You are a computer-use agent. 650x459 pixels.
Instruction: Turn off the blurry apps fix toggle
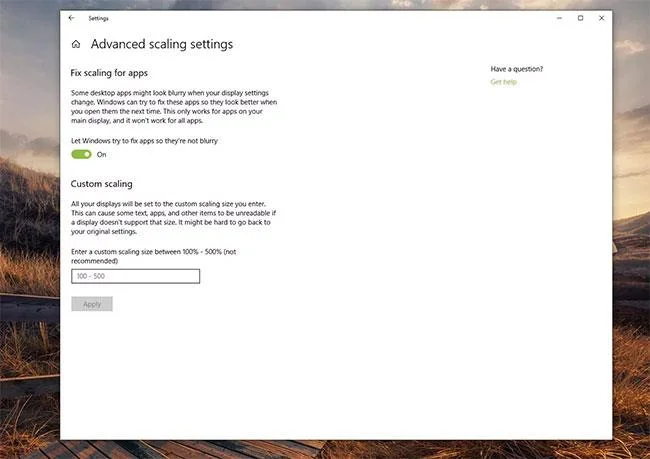pos(81,154)
